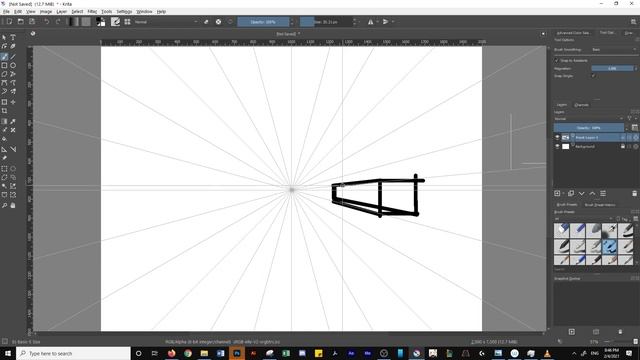The image size is (640, 360).
Task: Open layer properties button
Action: coord(603,193)
